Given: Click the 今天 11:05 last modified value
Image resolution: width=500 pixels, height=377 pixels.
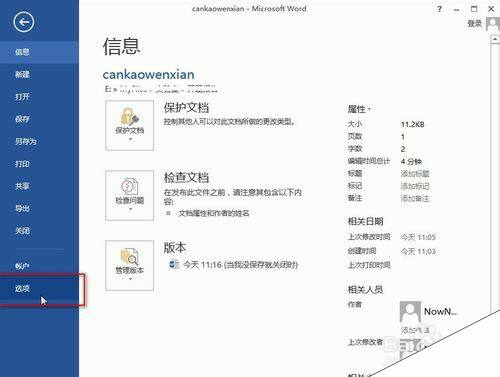Looking at the screenshot, I should click(x=418, y=237).
